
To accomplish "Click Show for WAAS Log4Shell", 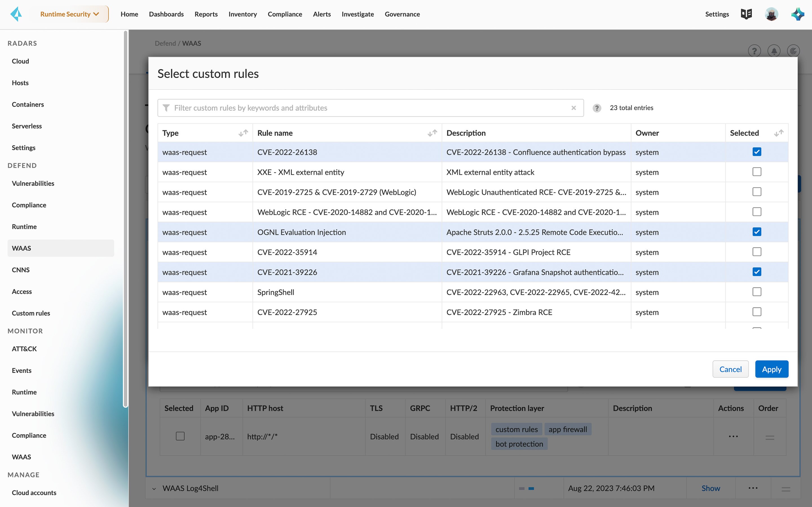I will point(711,488).
